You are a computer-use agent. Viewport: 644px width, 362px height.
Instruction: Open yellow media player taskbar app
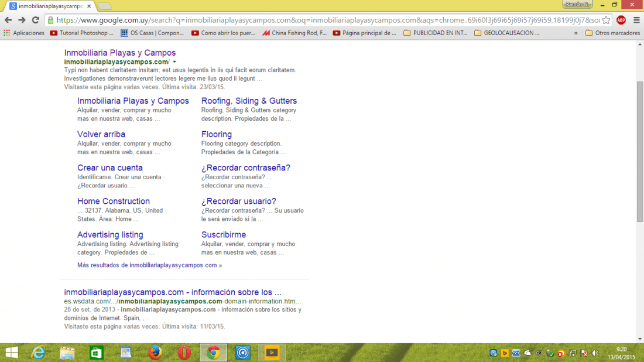272,353
